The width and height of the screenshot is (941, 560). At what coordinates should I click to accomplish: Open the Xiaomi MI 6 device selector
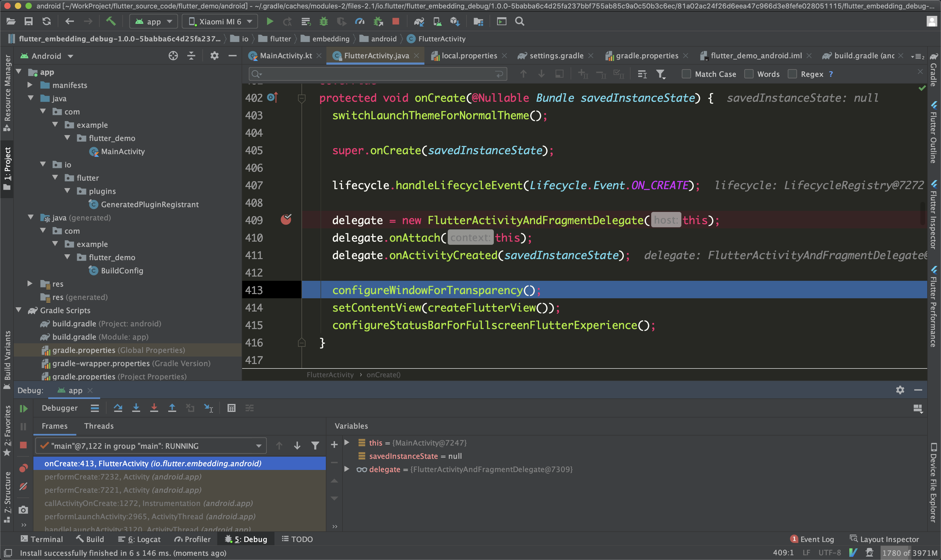220,21
